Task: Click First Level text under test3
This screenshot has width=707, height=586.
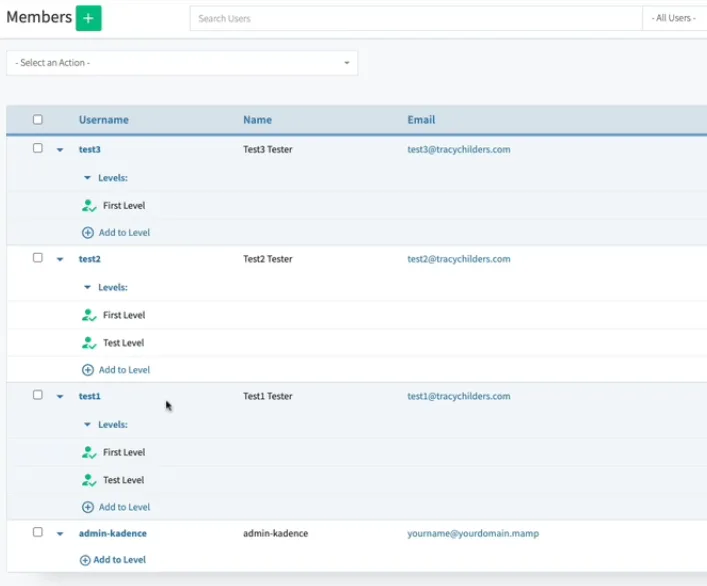Action: tap(124, 206)
